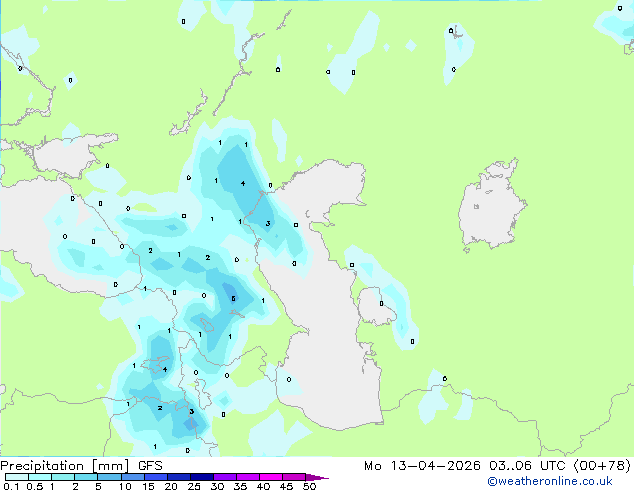
Task: Click the 35–40 mm legend color swatch
Action: (248, 477)
